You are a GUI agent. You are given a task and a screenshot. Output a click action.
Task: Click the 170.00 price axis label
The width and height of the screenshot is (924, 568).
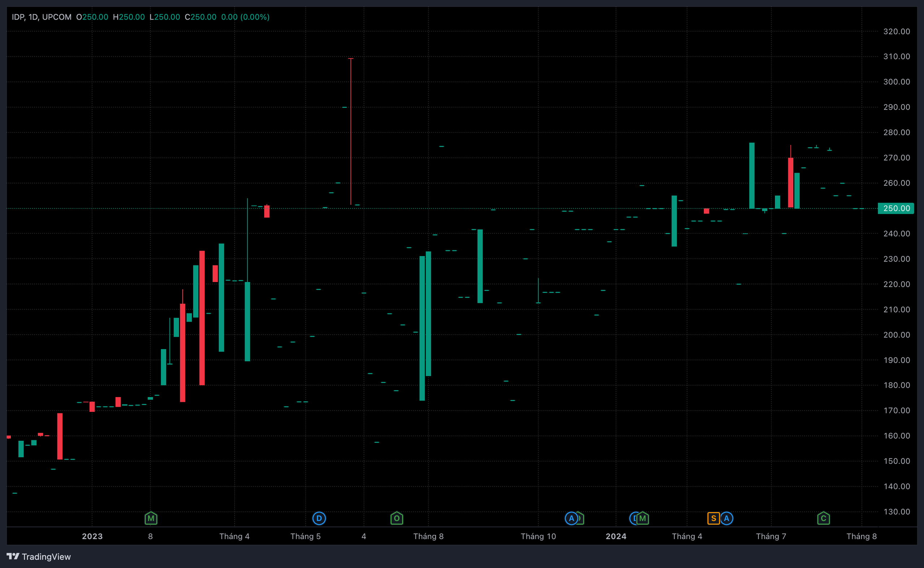pos(897,410)
